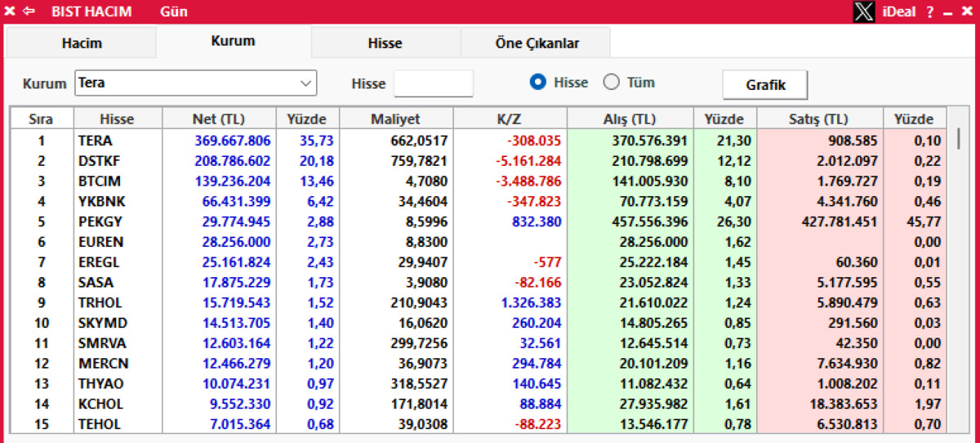
Task: Switch to the Hacim tab
Action: tap(81, 43)
